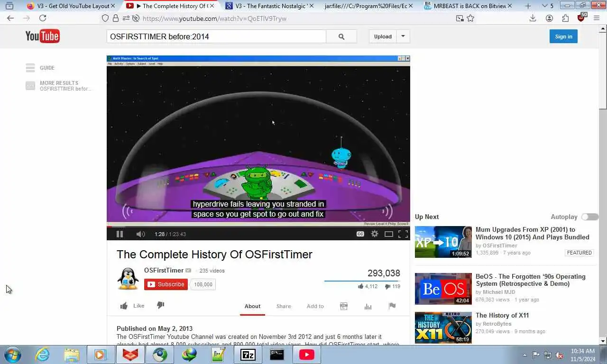
Task: Dislike the video with thumbs down
Action: 161,305
